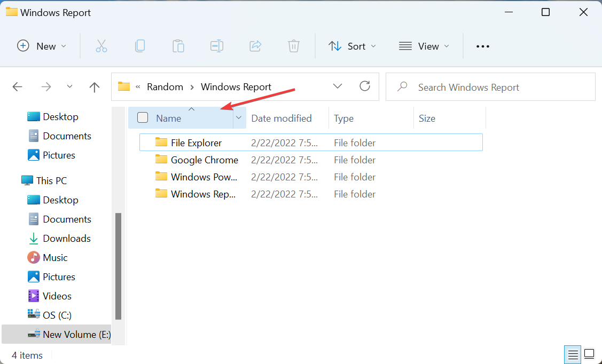Click the up one level arrow
This screenshot has width=602, height=364.
(x=94, y=86)
